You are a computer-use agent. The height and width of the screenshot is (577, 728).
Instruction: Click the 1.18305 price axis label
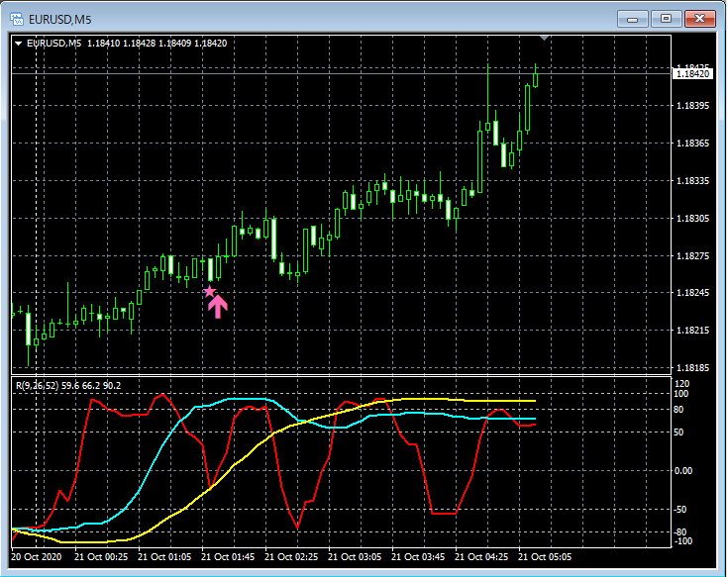pyautogui.click(x=692, y=219)
